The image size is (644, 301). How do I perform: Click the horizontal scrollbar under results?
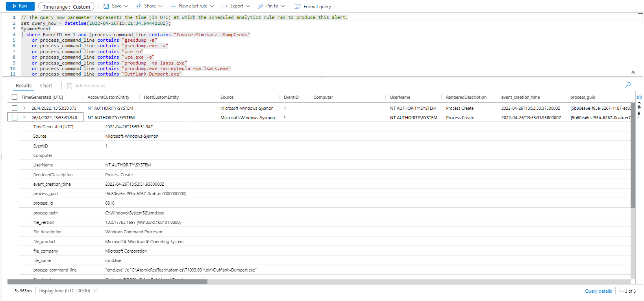[107, 282]
